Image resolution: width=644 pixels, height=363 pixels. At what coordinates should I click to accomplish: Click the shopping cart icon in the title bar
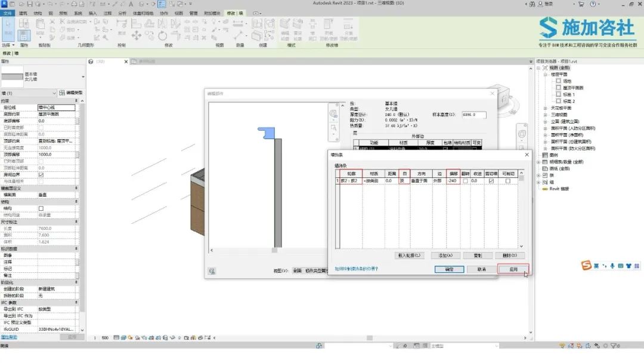click(x=581, y=4)
